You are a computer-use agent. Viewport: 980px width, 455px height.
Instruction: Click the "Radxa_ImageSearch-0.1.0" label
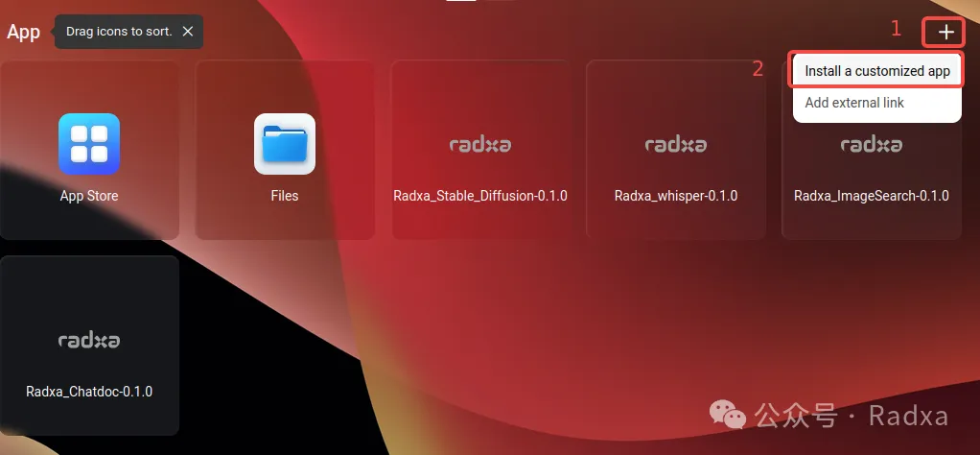872,196
